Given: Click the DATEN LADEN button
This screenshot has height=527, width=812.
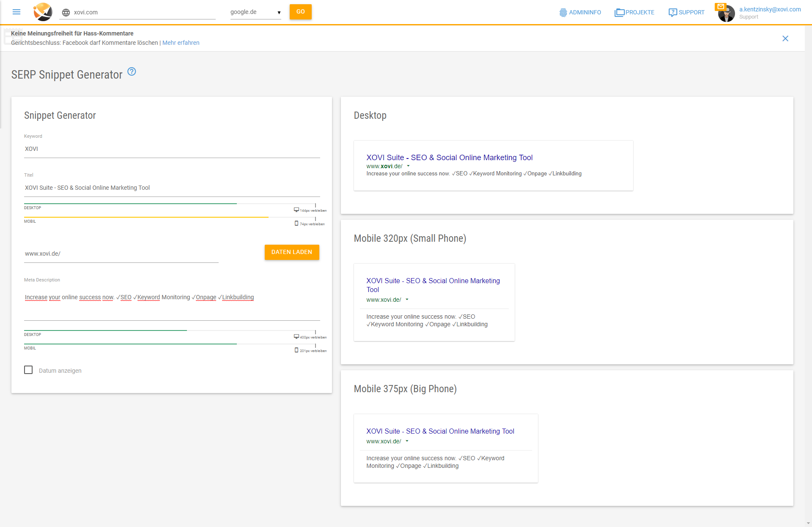Looking at the screenshot, I should pyautogui.click(x=292, y=252).
